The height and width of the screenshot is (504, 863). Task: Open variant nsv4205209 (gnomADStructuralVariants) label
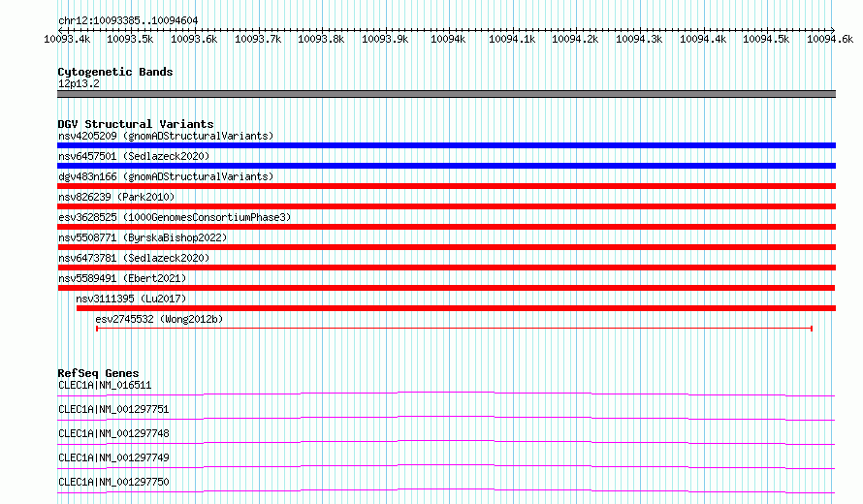(x=166, y=136)
